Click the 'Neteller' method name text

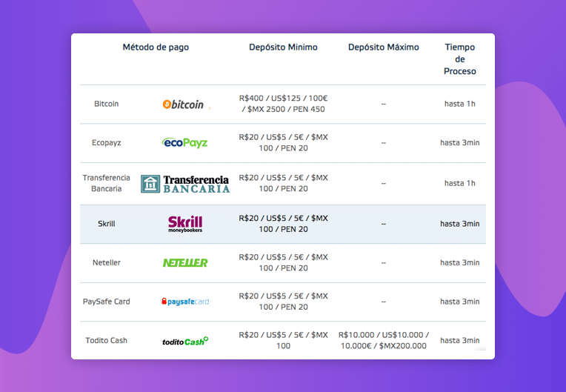107,263
